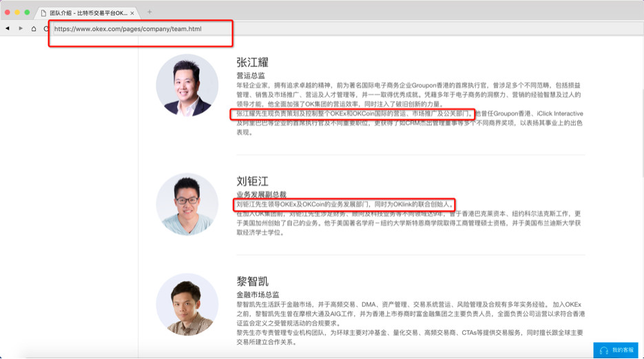644x359 pixels.
Task: Select the 团队介绍 tab
Action: 88,13
